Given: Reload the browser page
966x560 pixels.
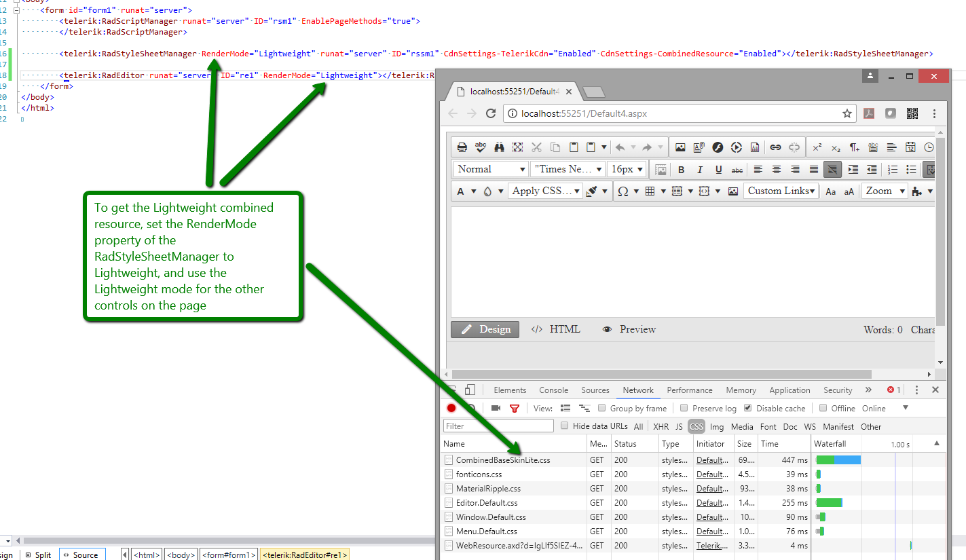Looking at the screenshot, I should click(x=491, y=113).
